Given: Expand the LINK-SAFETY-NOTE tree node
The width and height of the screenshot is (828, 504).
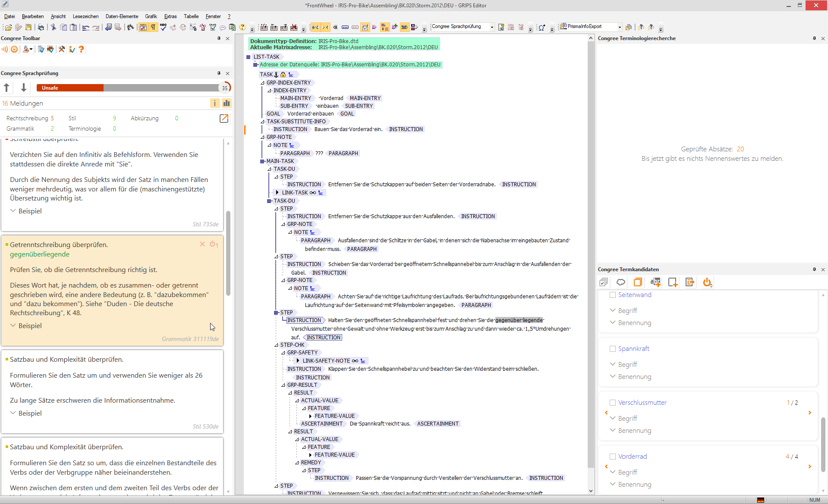Looking at the screenshot, I should [298, 361].
